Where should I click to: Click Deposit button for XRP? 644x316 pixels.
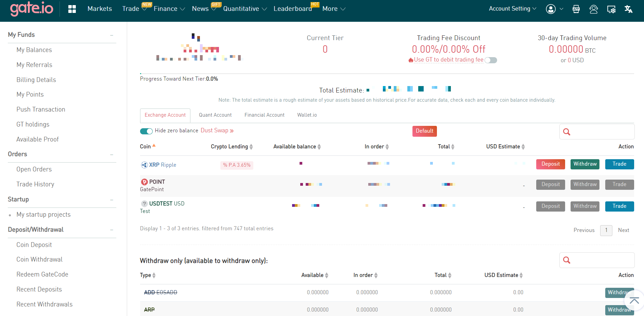tap(550, 164)
